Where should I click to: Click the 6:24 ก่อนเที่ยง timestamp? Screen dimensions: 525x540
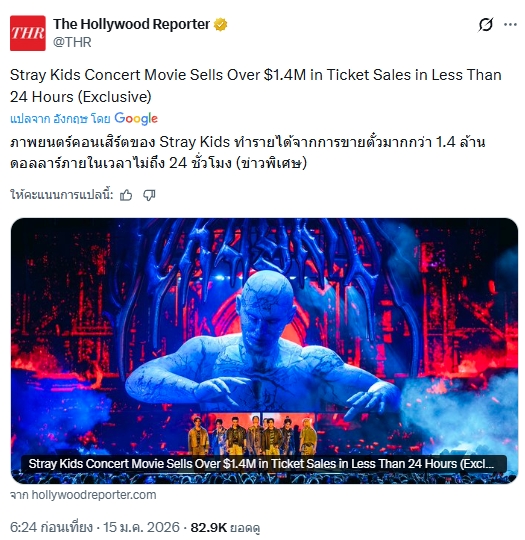tap(51, 527)
